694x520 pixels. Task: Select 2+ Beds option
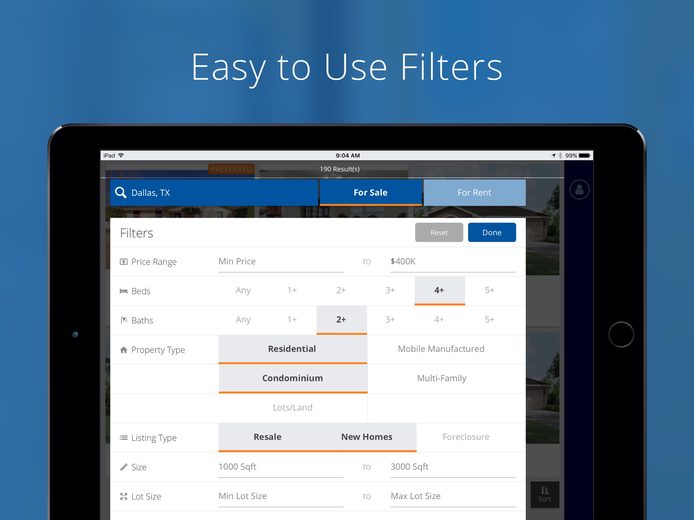pyautogui.click(x=341, y=290)
